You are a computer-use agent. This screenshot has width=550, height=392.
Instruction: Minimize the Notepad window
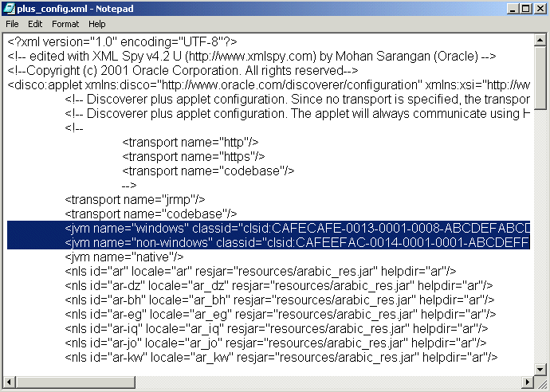coord(513,9)
